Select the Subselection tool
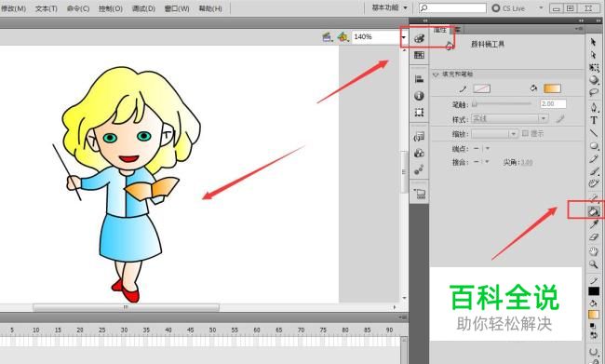The width and height of the screenshot is (605, 364). click(594, 55)
